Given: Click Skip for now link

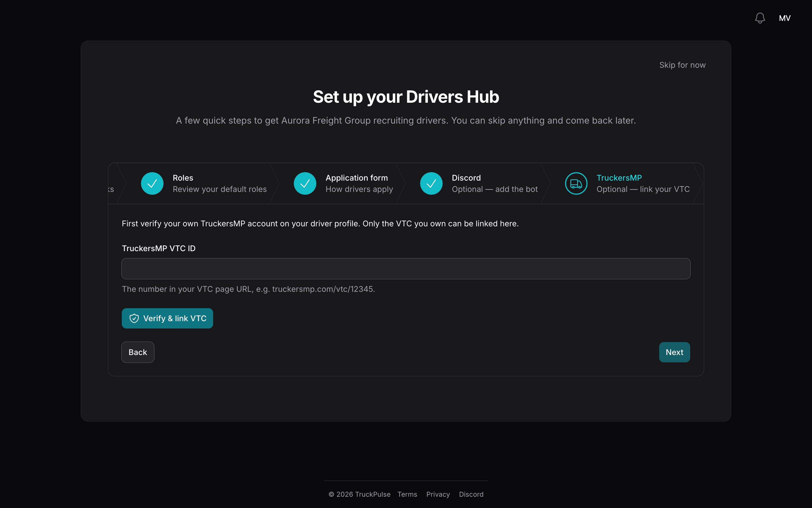Looking at the screenshot, I should coord(683,65).
